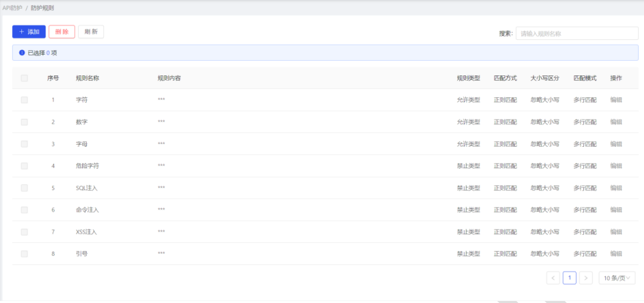This screenshot has width=644, height=303.
Task: Click the 规则名称 column header
Action: 87,78
